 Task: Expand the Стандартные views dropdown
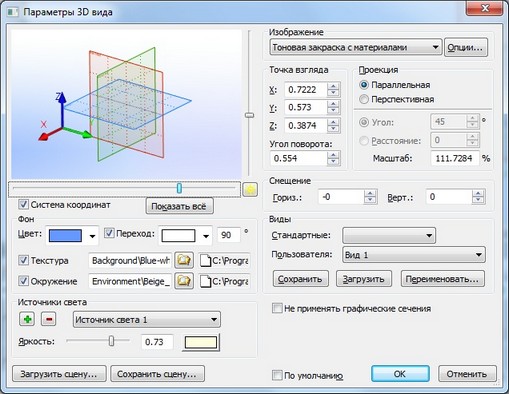[389, 236]
